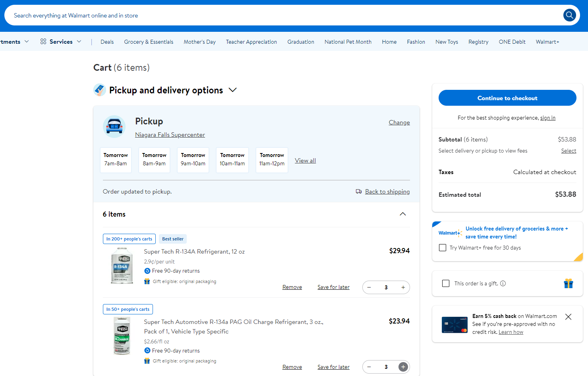Open PAG Oil Charge product image
The width and height of the screenshot is (588, 376).
pos(122,336)
